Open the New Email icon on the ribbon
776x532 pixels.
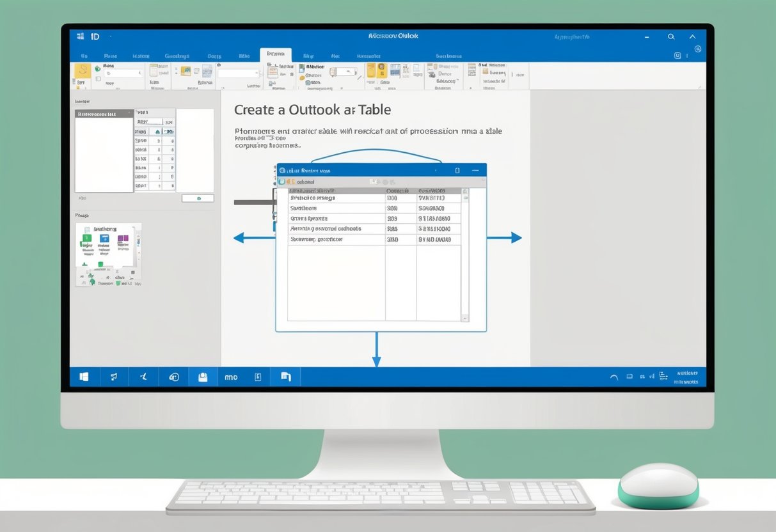81,70
